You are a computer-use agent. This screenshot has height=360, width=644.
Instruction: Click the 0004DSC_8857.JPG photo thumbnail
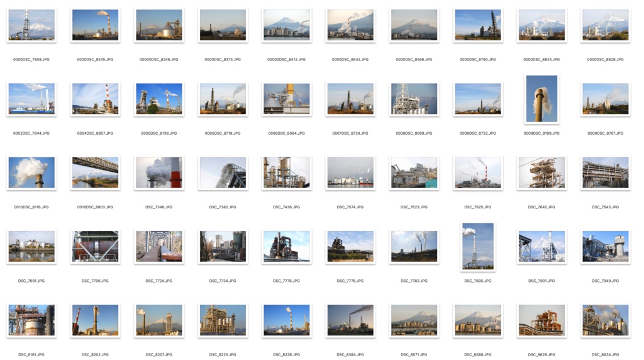96,99
